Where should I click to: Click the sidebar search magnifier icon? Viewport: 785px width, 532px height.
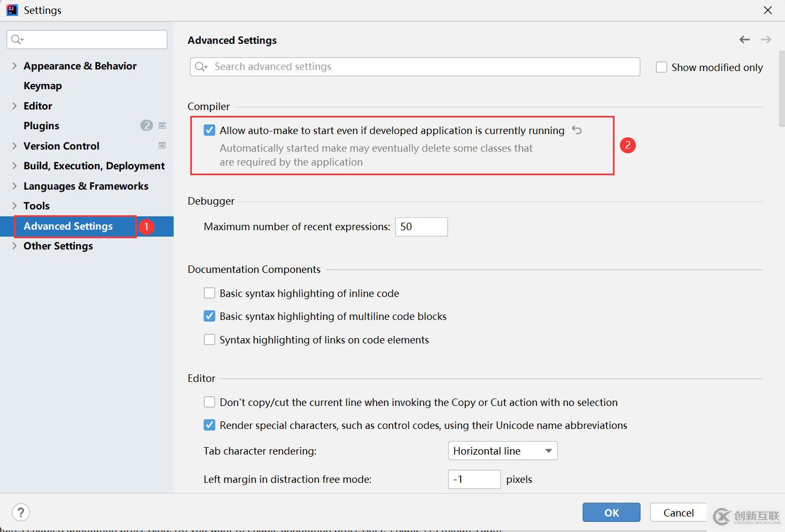pyautogui.click(x=17, y=40)
